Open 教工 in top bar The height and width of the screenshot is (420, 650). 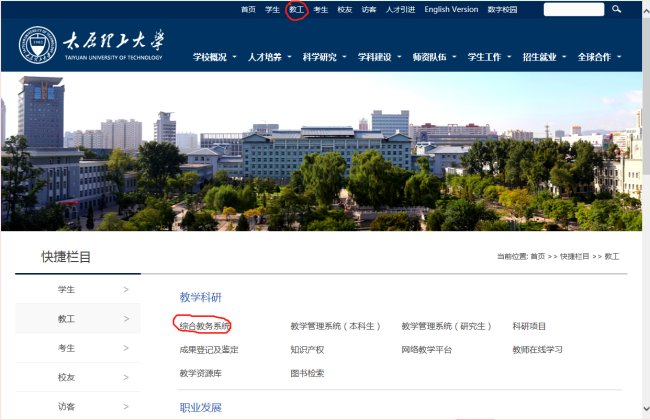point(296,10)
